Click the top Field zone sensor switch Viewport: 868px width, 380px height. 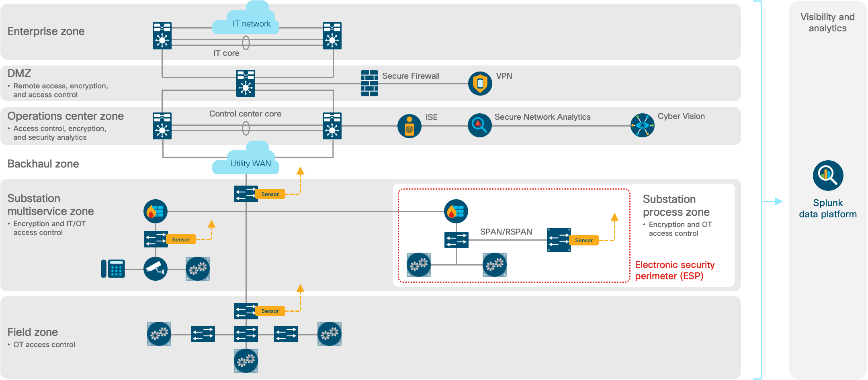tap(246, 311)
